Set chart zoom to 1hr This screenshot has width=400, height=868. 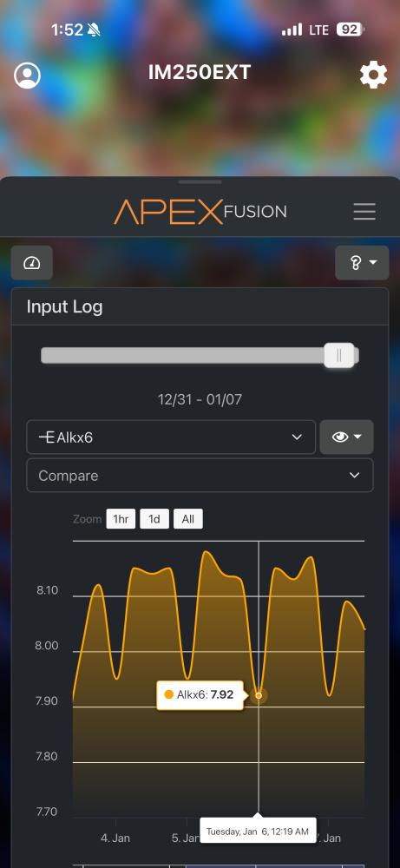point(121,519)
